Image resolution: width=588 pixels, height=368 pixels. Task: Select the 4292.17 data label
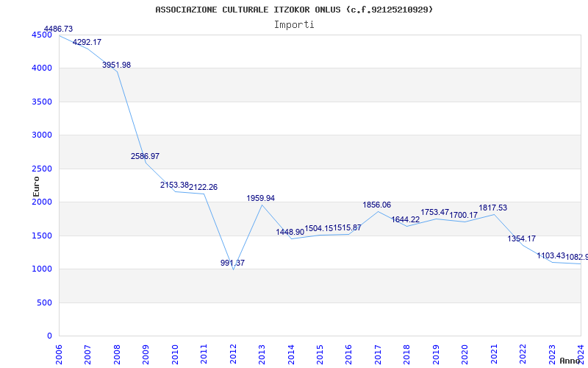click(87, 42)
